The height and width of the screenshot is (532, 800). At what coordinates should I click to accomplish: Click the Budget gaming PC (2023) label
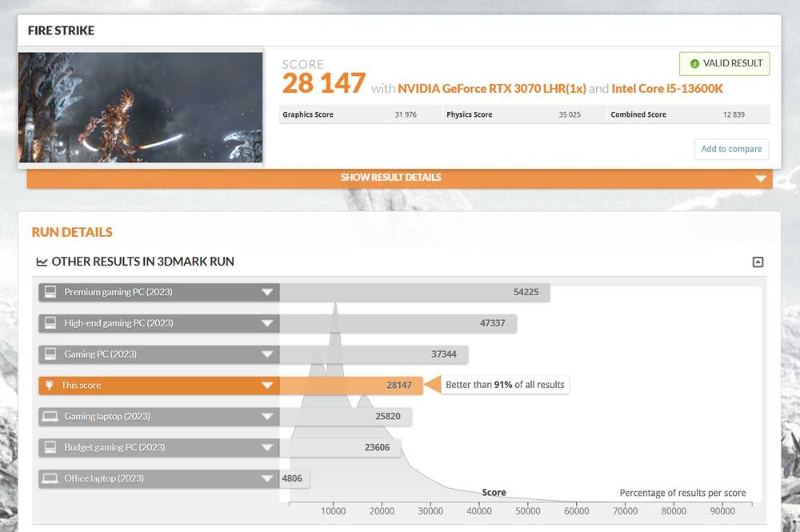[114, 448]
